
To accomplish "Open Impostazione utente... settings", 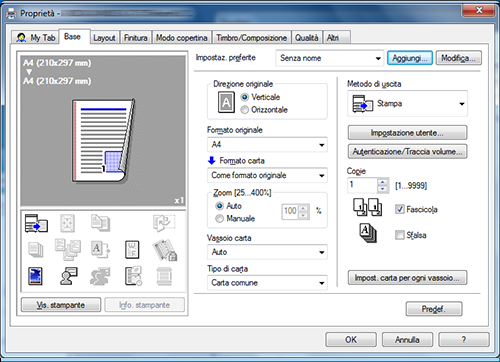I will [x=407, y=133].
